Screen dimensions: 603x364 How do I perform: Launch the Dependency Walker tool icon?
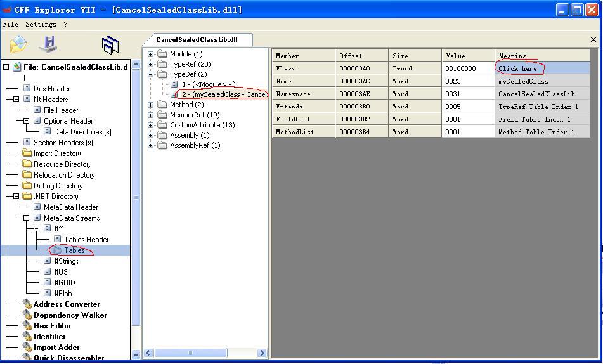pyautogui.click(x=27, y=315)
